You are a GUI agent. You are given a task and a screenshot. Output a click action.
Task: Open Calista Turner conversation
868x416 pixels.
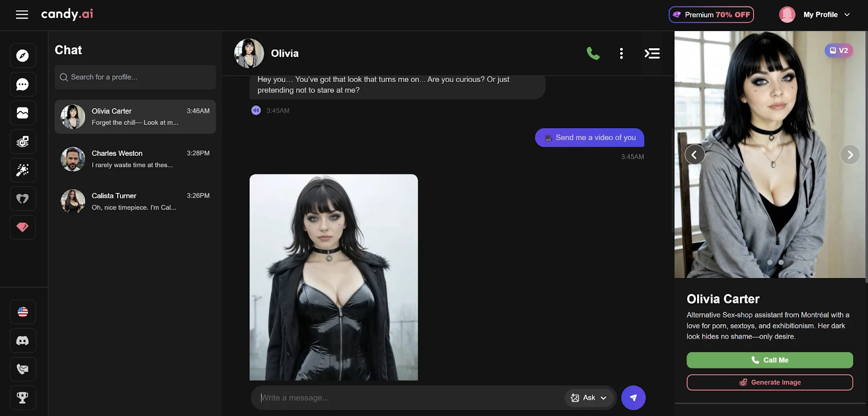click(135, 201)
